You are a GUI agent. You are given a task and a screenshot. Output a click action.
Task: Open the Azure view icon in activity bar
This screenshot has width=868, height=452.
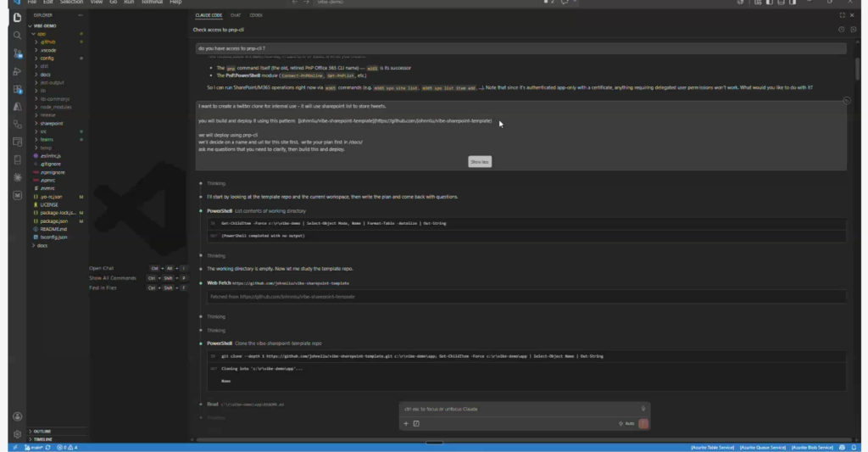click(x=17, y=107)
